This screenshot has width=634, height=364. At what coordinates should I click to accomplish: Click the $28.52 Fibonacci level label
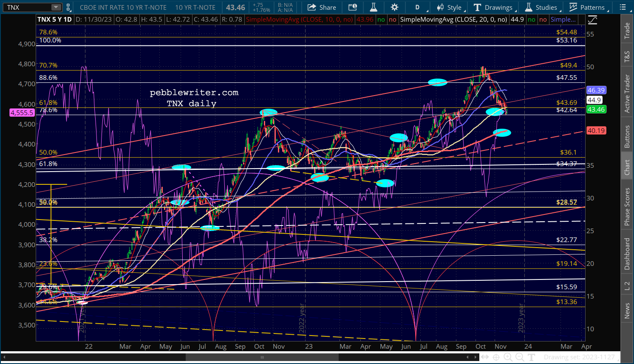566,202
